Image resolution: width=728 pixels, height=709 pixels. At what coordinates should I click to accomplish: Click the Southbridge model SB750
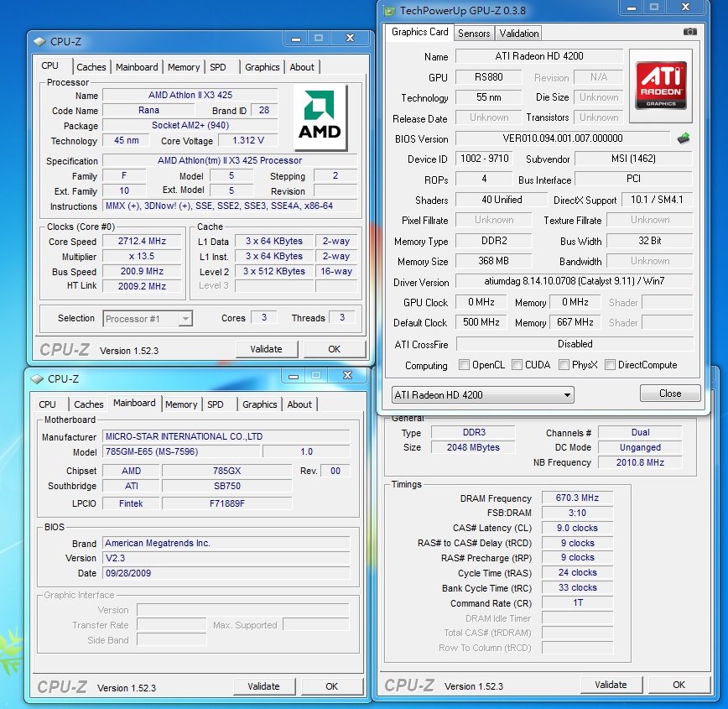[227, 486]
